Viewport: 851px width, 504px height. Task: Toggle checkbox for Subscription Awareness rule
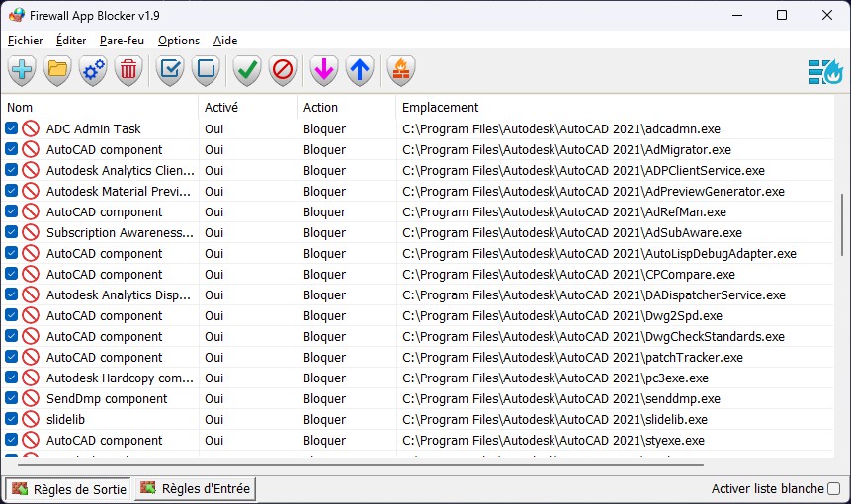(x=12, y=232)
